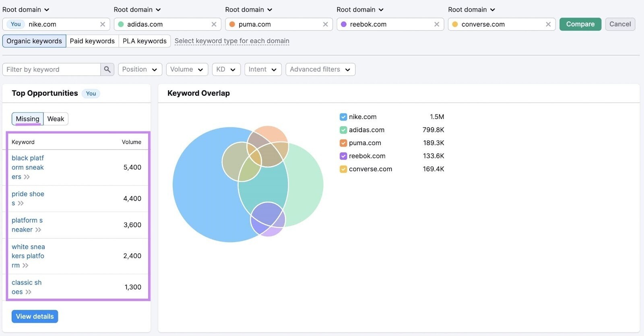
Task: Click the Cancel button
Action: 620,24
